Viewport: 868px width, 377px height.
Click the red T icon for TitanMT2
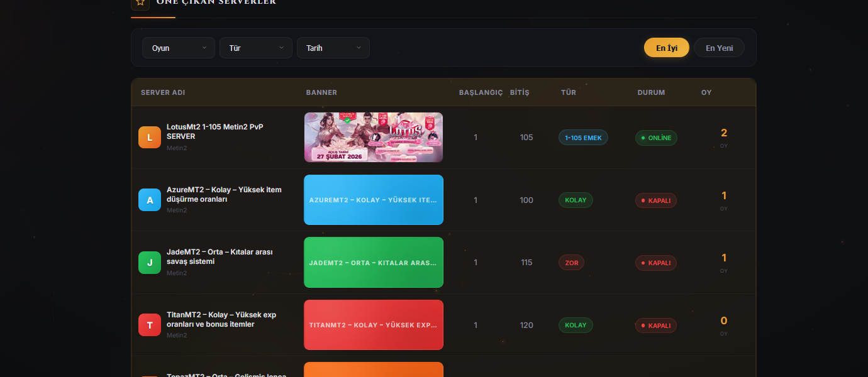click(x=150, y=325)
